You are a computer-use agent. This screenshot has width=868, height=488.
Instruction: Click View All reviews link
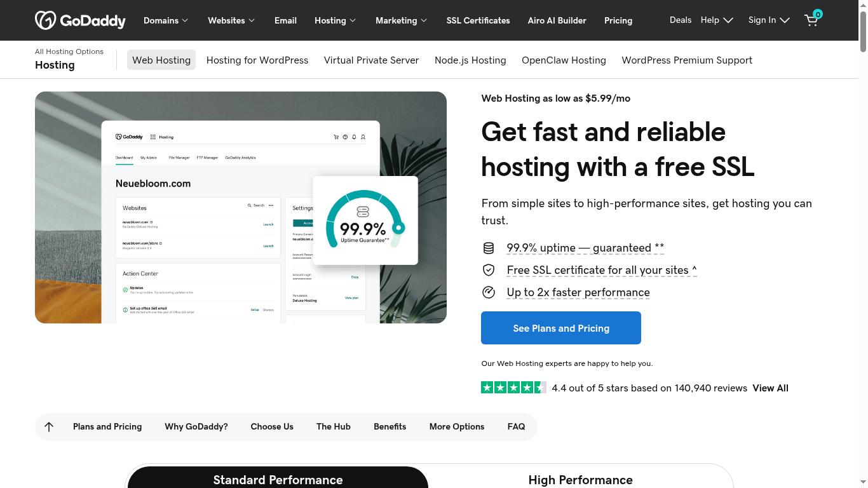coord(770,388)
